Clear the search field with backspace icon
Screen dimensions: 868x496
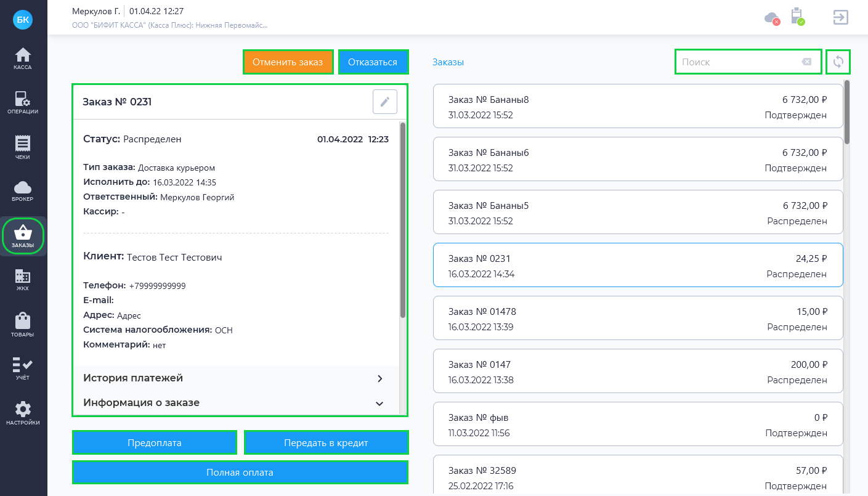pos(806,62)
